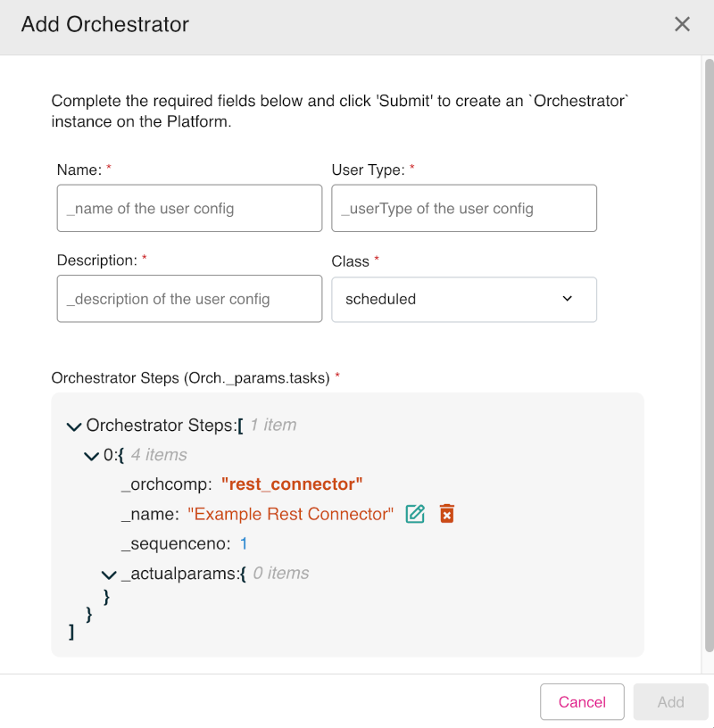This screenshot has height=728, width=714.
Task: Click into the User Type field
Action: 463,209
